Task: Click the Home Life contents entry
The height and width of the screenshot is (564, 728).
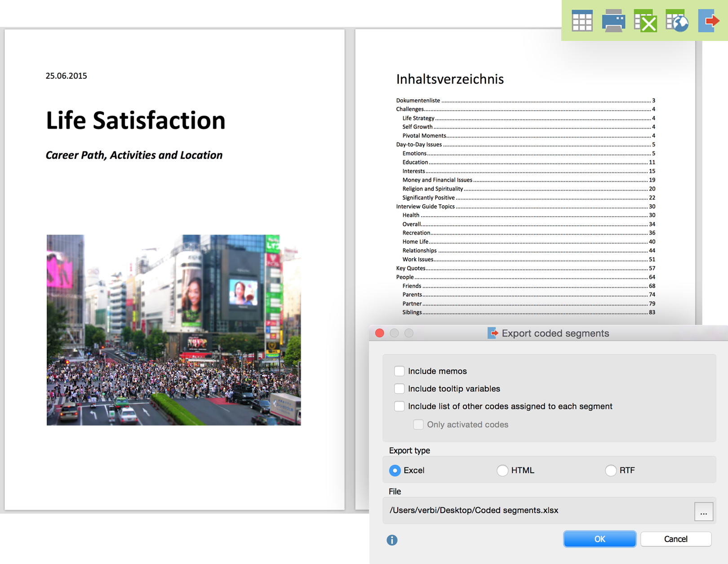Action: pos(528,242)
